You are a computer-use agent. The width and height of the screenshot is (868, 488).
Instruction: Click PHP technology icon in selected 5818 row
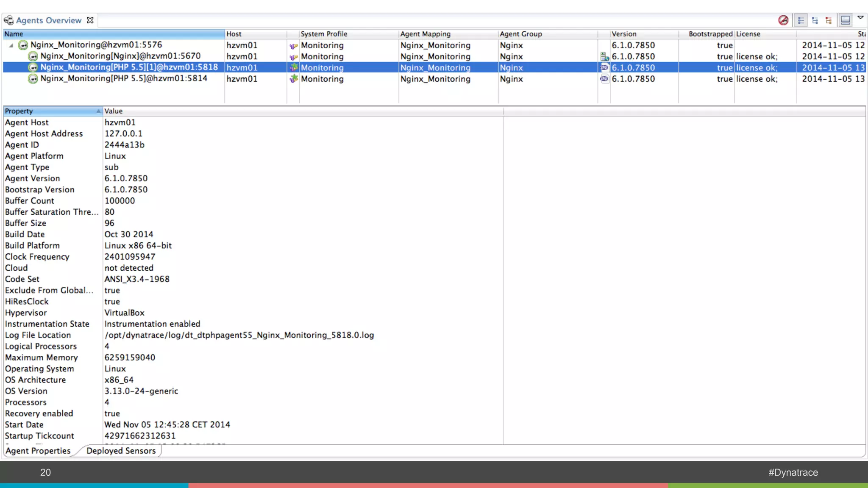click(x=604, y=67)
